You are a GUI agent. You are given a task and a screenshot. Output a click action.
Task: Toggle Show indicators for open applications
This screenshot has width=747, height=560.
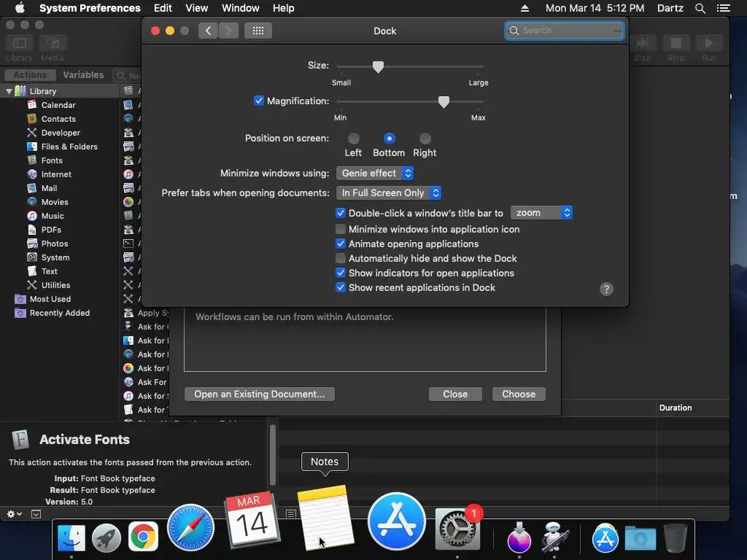(340, 273)
